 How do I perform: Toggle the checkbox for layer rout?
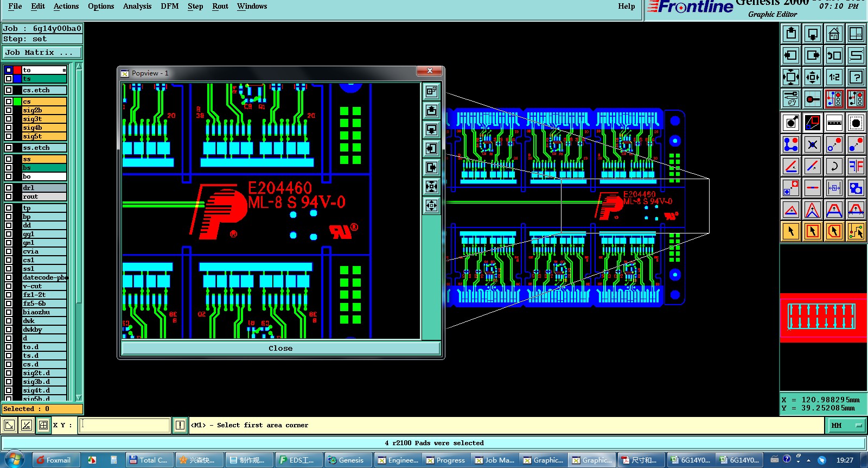[x=9, y=197]
